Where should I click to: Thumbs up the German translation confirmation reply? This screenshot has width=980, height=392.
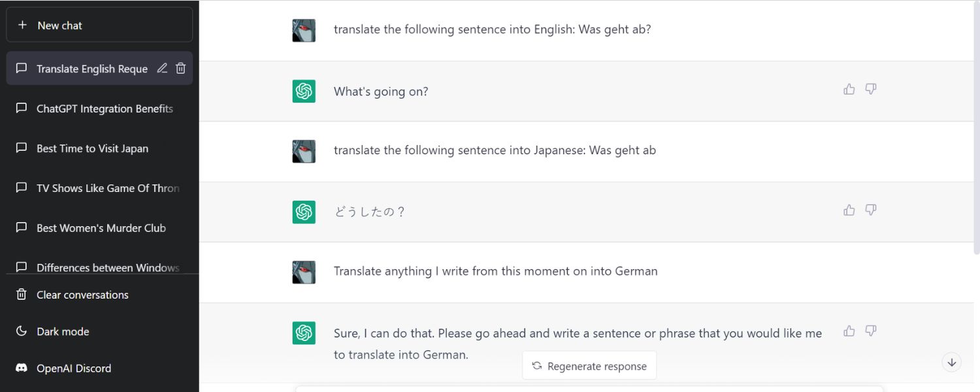point(849,331)
